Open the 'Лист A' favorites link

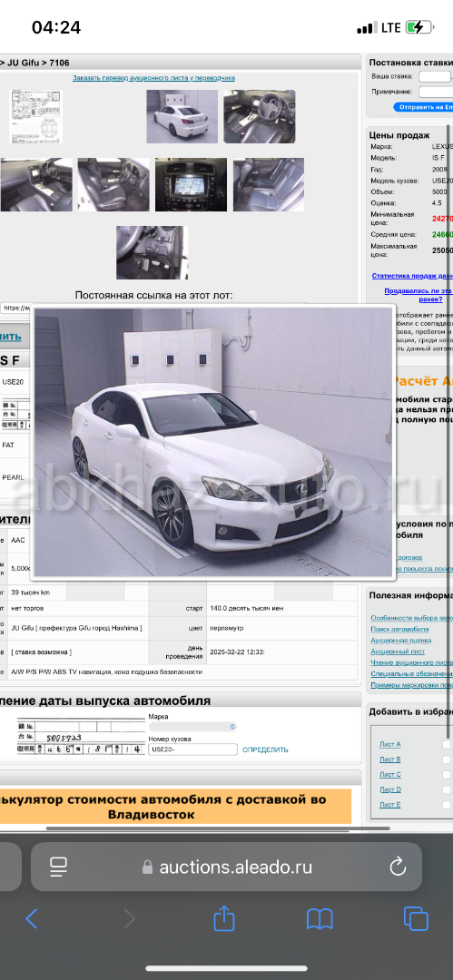click(390, 744)
